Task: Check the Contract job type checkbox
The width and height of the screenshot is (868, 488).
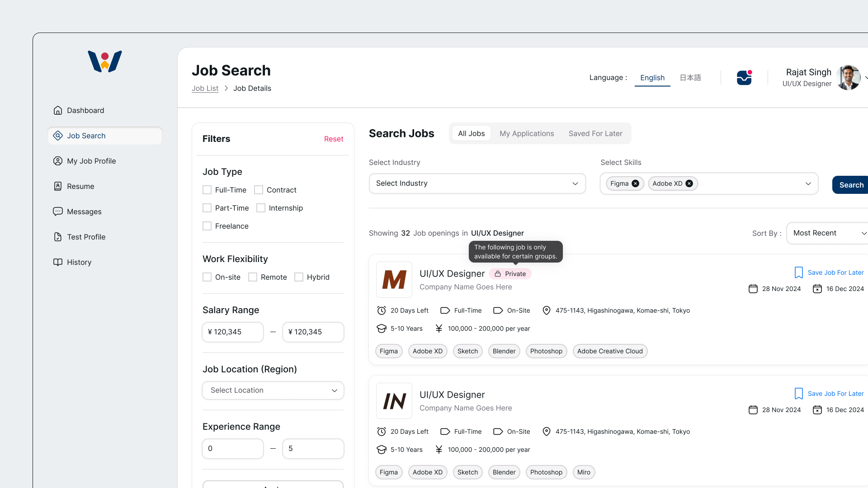Action: (x=259, y=190)
